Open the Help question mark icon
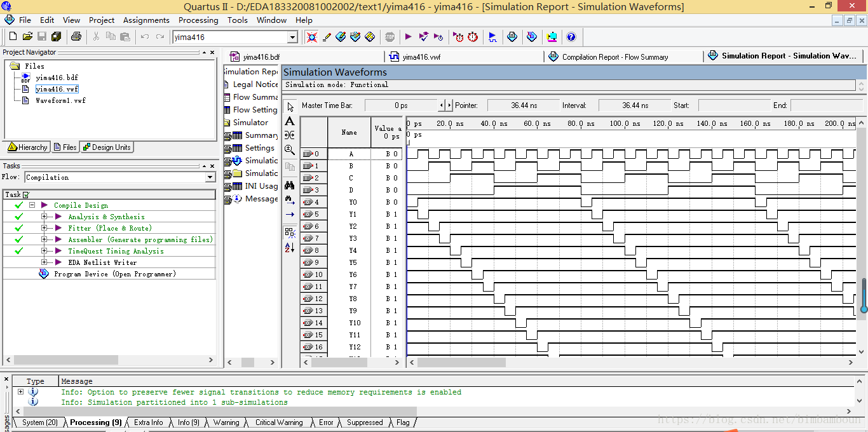 [571, 37]
